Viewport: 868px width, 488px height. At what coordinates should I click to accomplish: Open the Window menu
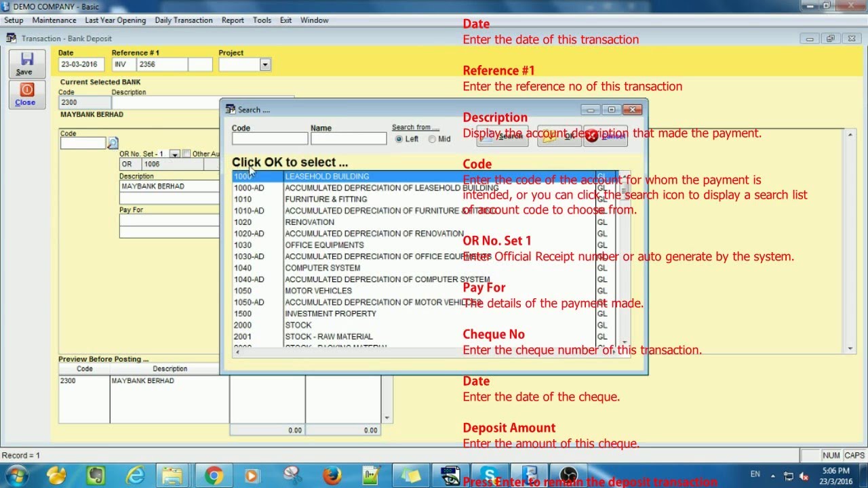point(315,20)
